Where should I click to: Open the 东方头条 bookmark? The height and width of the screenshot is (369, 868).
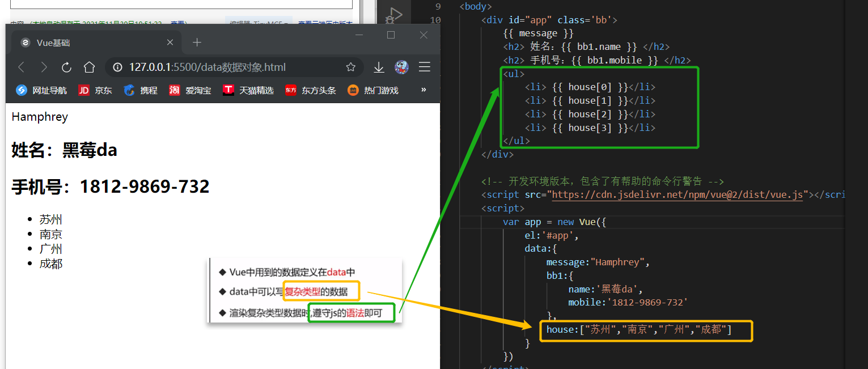(310, 90)
